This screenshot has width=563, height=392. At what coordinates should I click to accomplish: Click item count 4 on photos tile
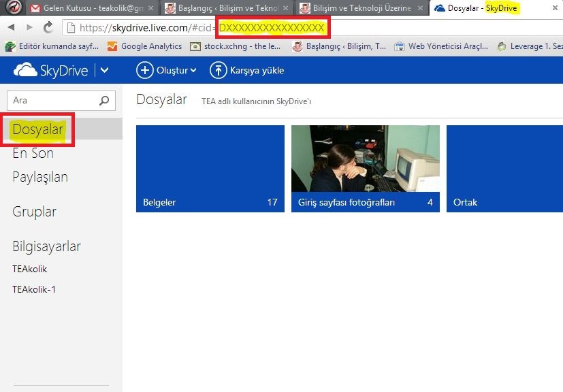pyautogui.click(x=430, y=202)
